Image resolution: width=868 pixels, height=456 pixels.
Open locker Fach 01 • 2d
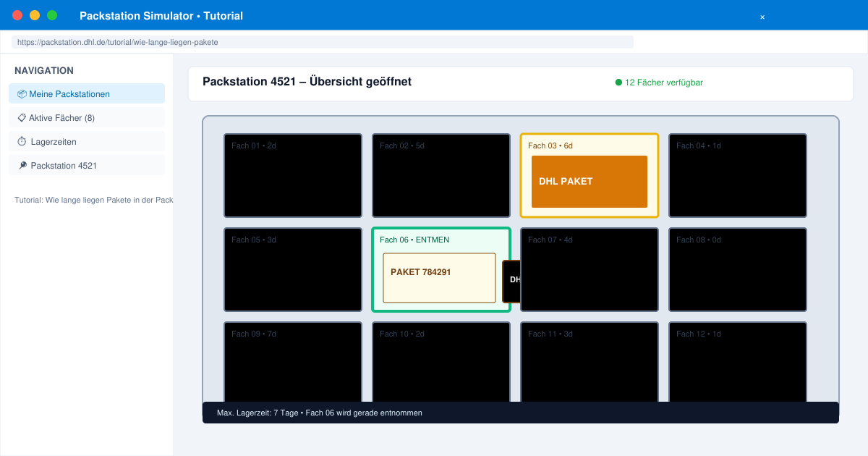[x=293, y=175]
